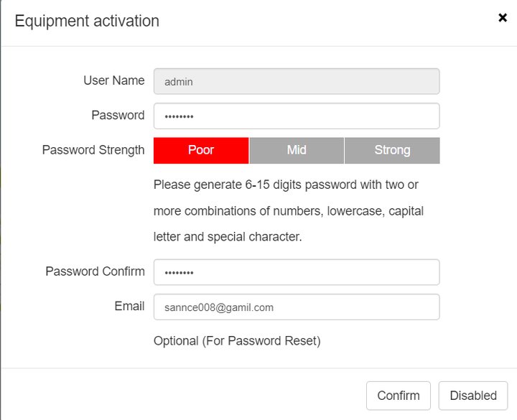Click the Strong strength indicator segment
517x420 pixels.
point(392,150)
